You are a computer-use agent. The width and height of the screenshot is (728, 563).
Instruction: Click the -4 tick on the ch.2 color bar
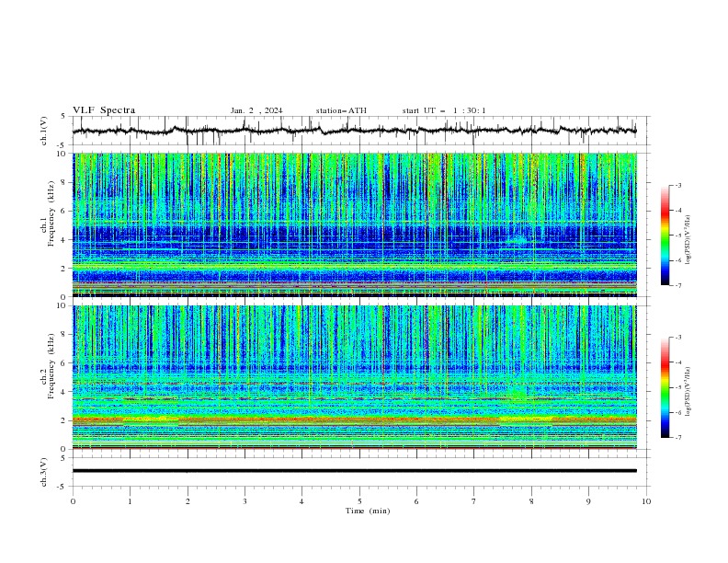click(677, 362)
